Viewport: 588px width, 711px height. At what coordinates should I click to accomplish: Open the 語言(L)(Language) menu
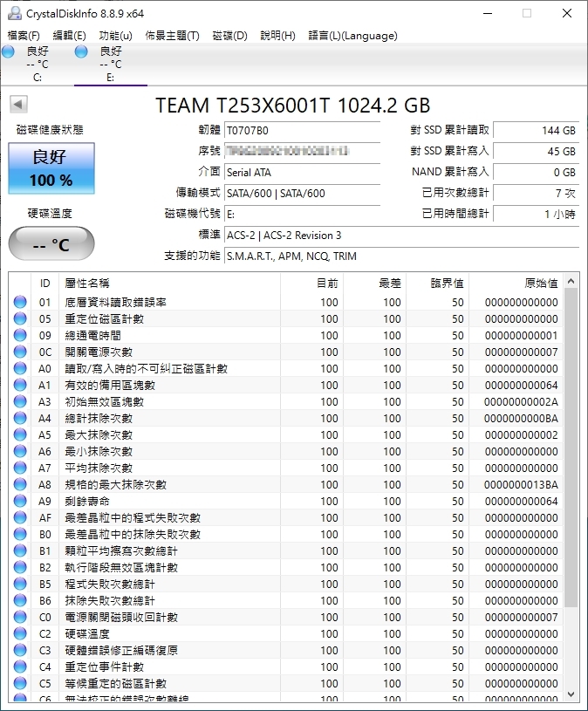pos(352,36)
